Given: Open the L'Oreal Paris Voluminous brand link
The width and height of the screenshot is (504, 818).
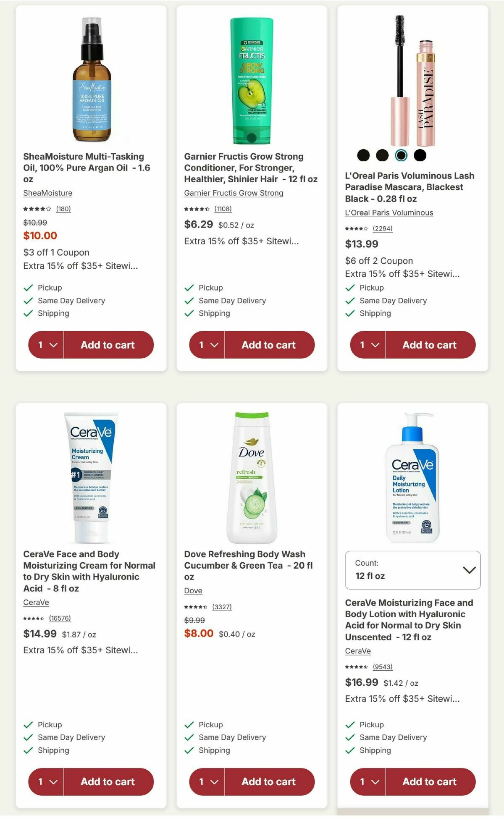Looking at the screenshot, I should coord(389,213).
